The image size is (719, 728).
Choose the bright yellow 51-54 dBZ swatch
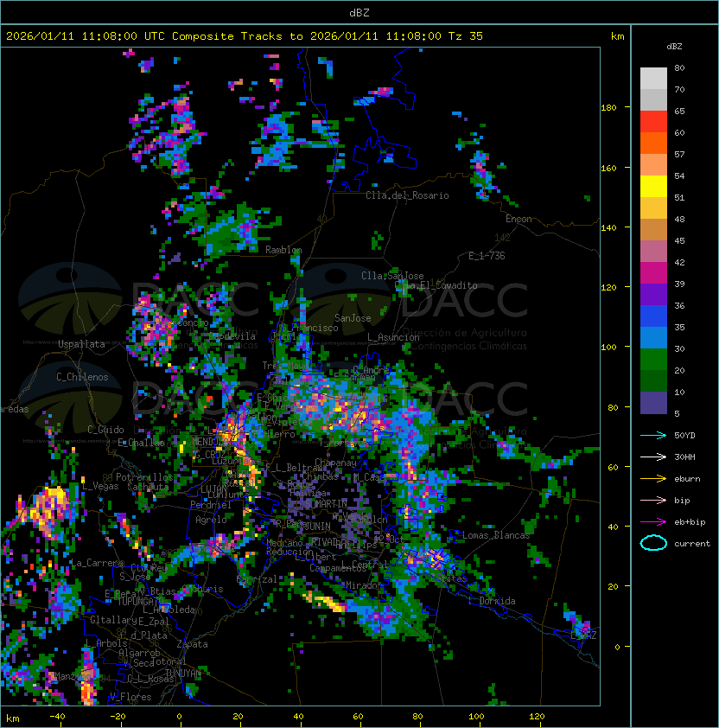(653, 187)
